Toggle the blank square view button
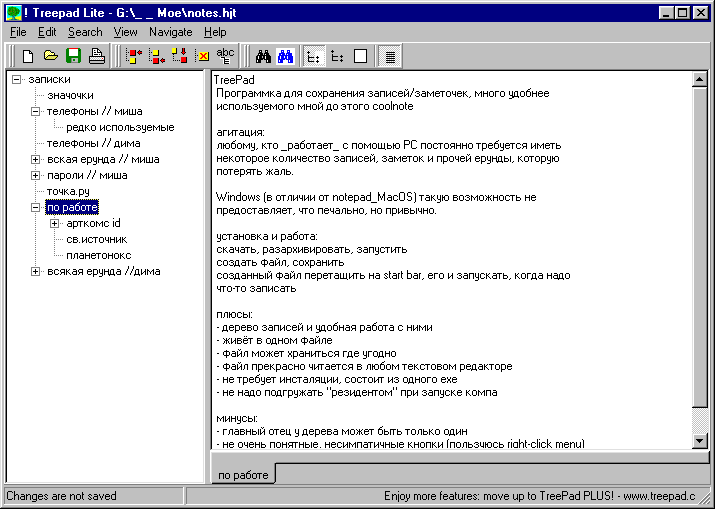Image resolution: width=715 pixels, height=509 pixels. pos(360,57)
